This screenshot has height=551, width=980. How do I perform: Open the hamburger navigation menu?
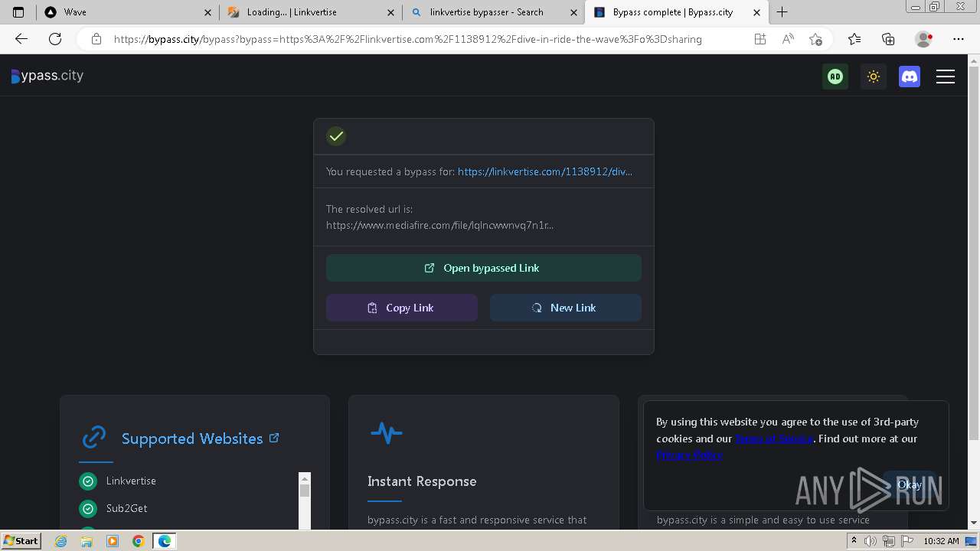[946, 77]
